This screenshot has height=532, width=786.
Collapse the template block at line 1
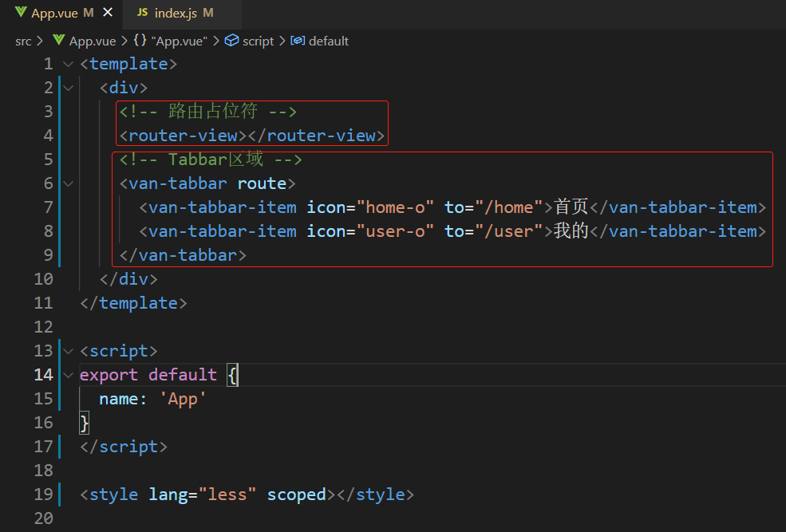(x=69, y=64)
